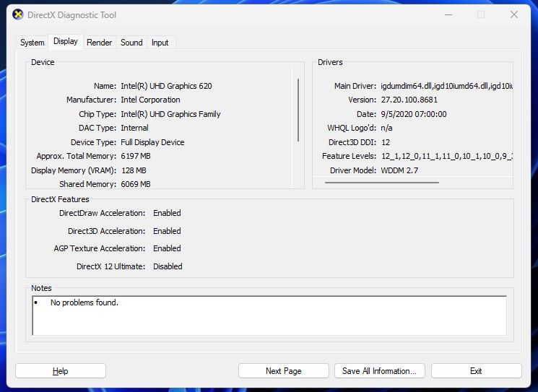Minimize the DirectX Diagnostic Tool window
The image size is (538, 392).
[448, 14]
